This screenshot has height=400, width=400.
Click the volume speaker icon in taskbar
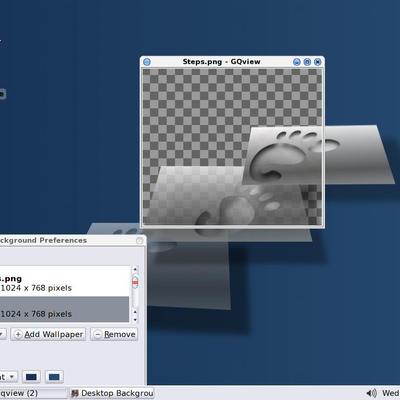[371, 393]
